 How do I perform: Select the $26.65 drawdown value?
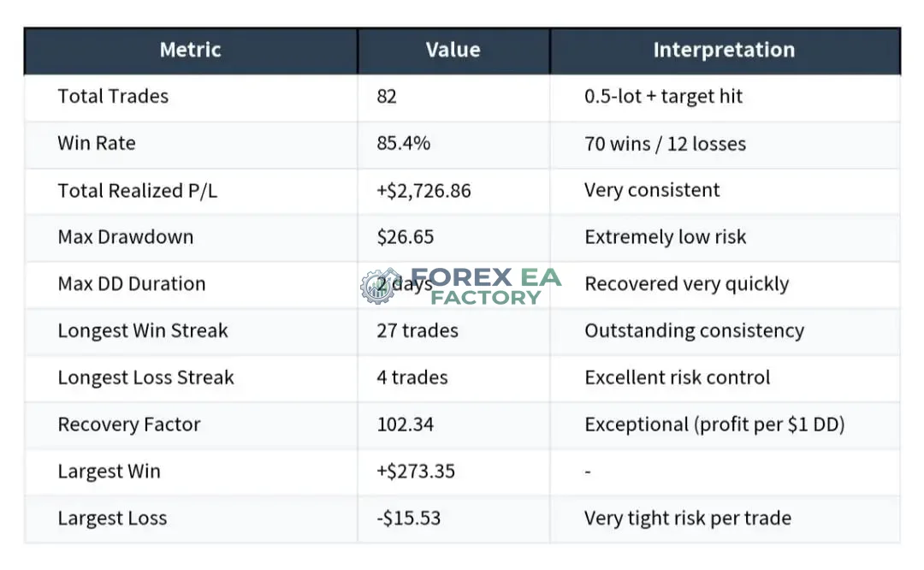pyautogui.click(x=406, y=237)
